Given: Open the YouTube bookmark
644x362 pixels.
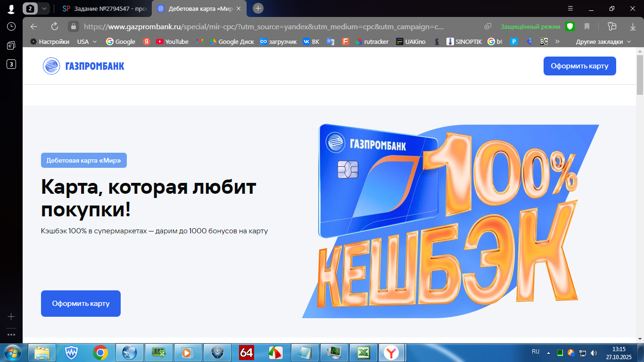Looking at the screenshot, I should coord(172,41).
